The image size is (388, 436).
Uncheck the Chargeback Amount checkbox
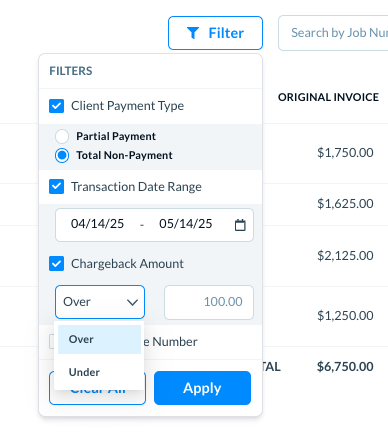point(57,264)
